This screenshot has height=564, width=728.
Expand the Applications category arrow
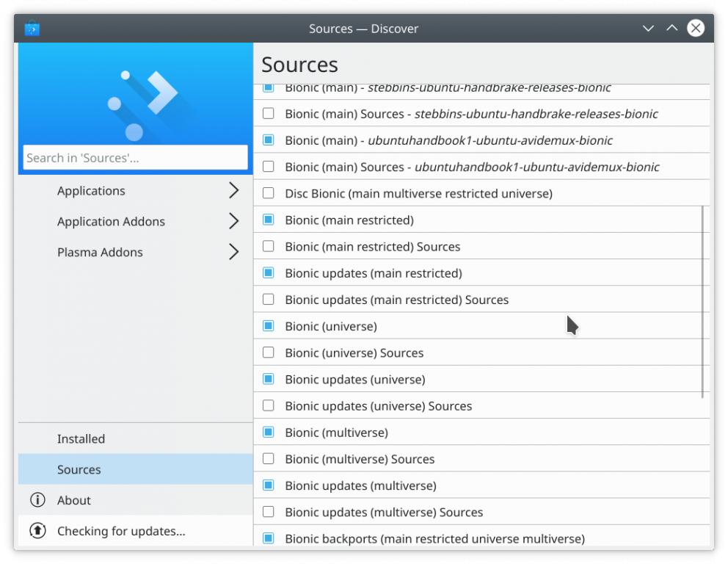(233, 191)
